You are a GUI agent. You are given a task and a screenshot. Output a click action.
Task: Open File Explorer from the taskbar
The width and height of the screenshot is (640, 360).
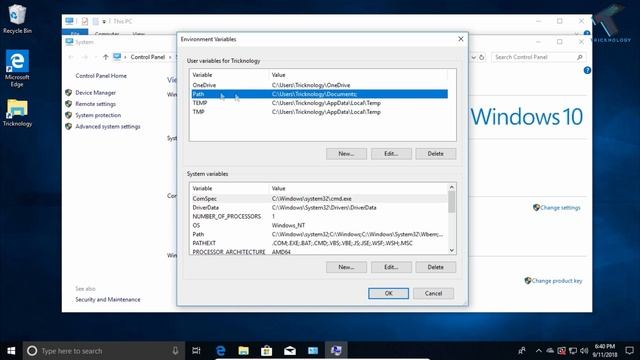coord(243,351)
